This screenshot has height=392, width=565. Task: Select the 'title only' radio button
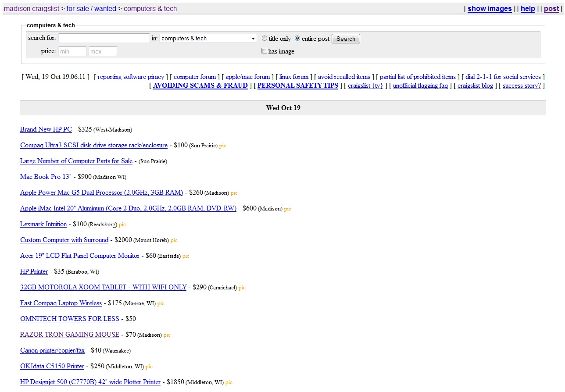tap(265, 39)
